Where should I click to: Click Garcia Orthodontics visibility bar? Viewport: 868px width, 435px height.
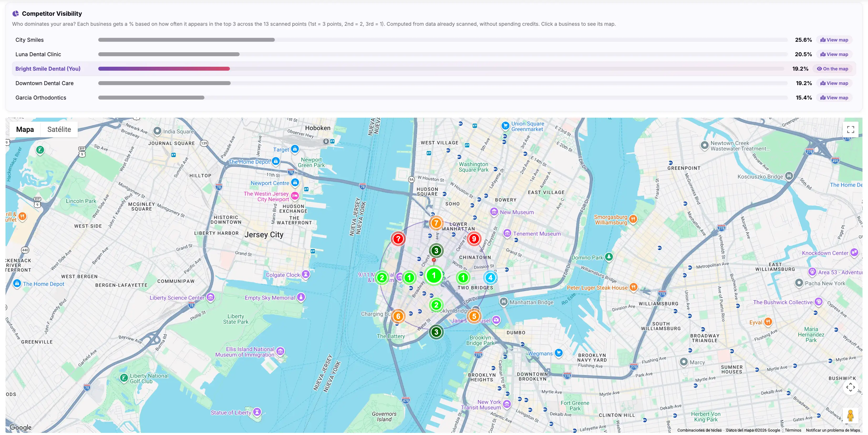[x=151, y=98]
